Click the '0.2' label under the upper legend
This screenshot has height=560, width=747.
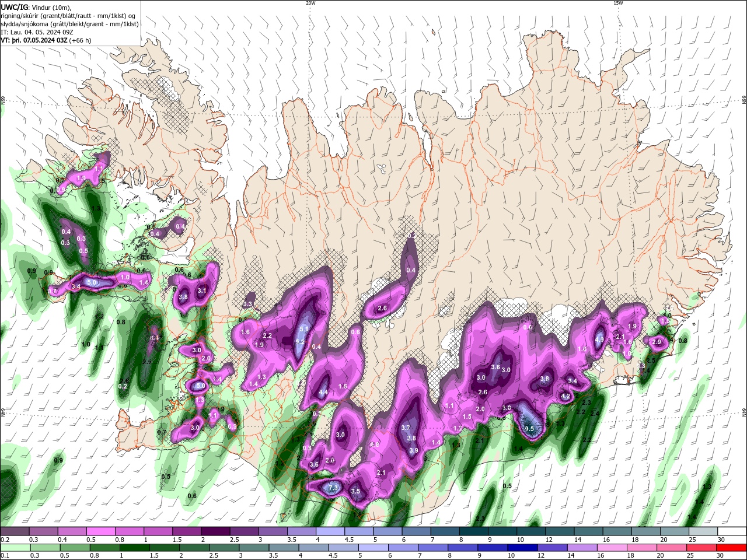tap(5, 540)
